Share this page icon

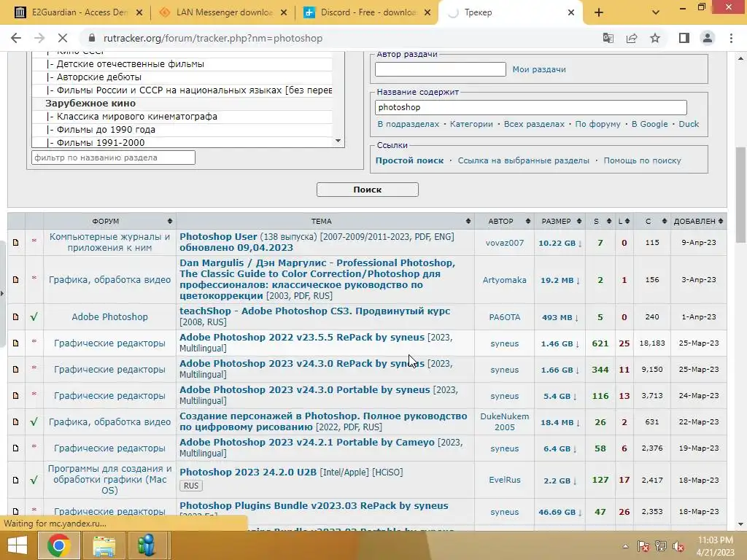coord(632,38)
